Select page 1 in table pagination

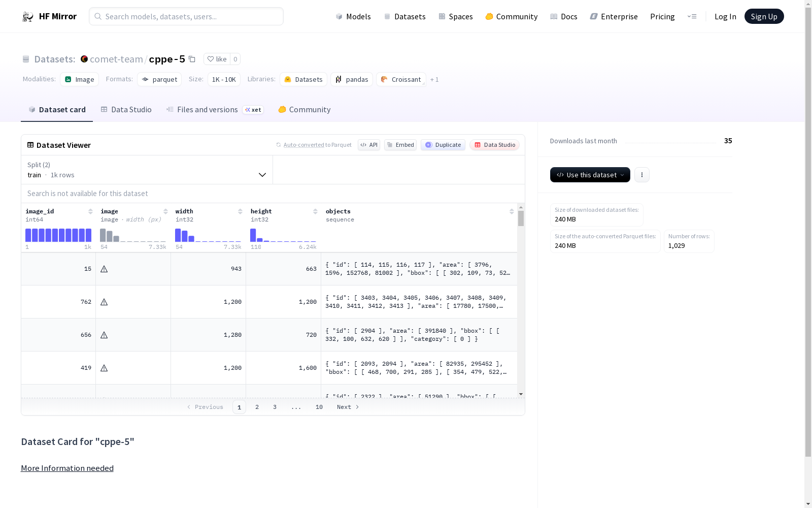pyautogui.click(x=239, y=407)
